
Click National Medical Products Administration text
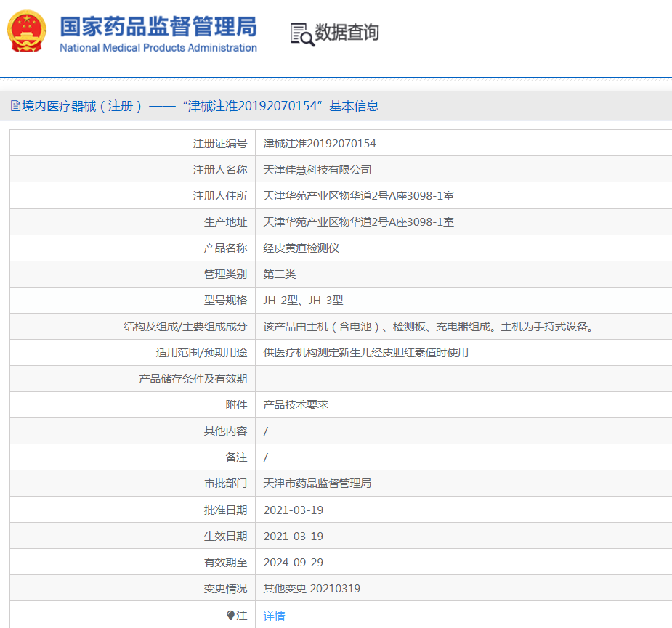coord(158,47)
